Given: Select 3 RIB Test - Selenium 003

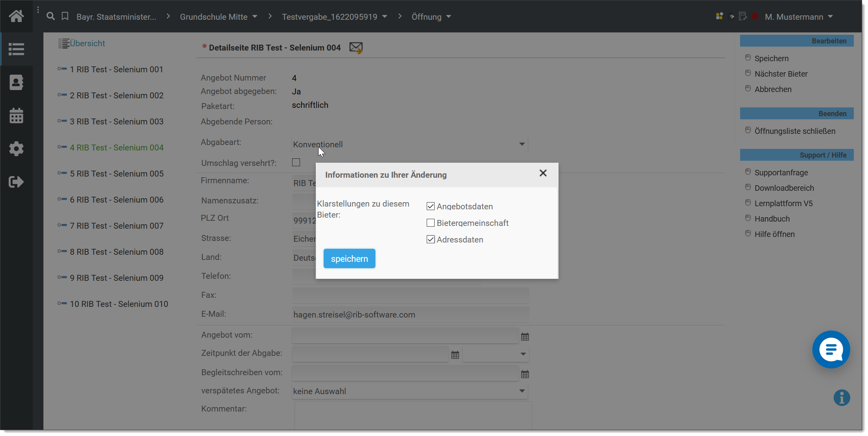Looking at the screenshot, I should (x=116, y=121).
